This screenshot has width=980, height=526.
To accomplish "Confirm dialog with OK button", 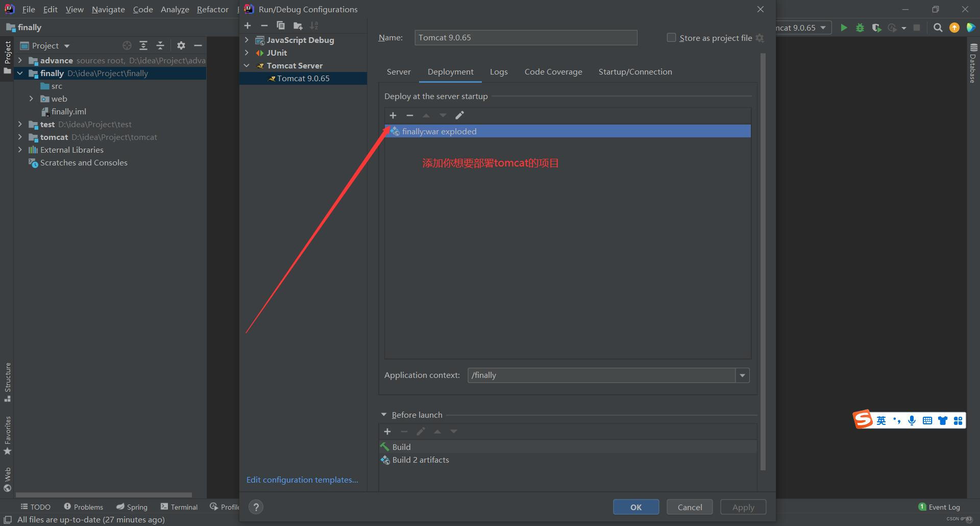I will click(636, 507).
